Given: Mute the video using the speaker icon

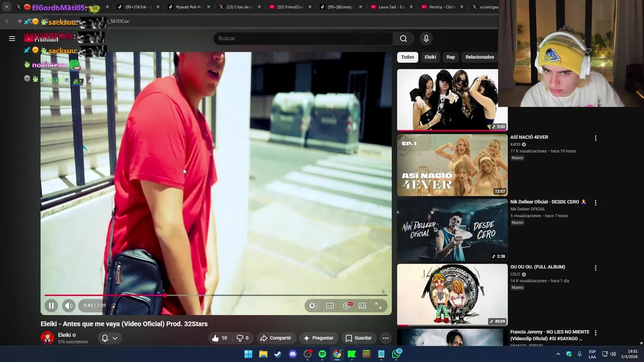Looking at the screenshot, I should [x=68, y=305].
